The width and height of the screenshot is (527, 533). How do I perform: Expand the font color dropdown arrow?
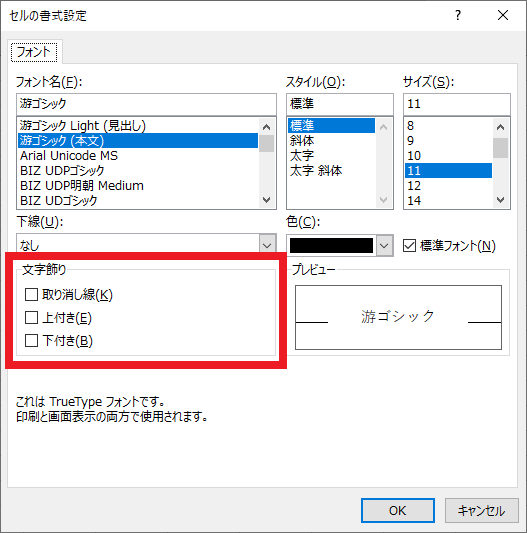pos(384,245)
